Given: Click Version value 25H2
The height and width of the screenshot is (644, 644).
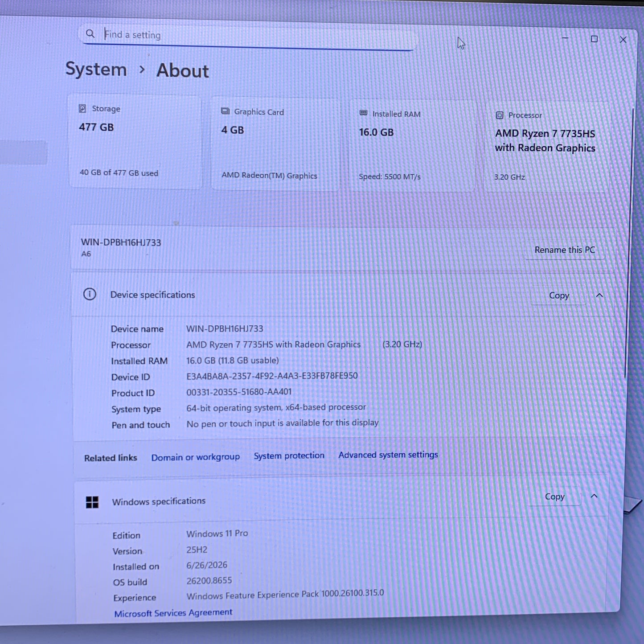Looking at the screenshot, I should pos(197,550).
